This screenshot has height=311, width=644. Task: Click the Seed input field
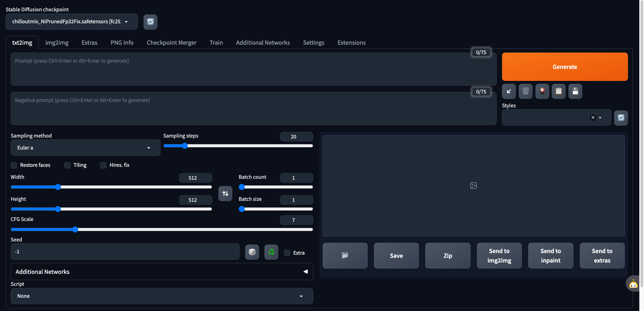pos(125,252)
